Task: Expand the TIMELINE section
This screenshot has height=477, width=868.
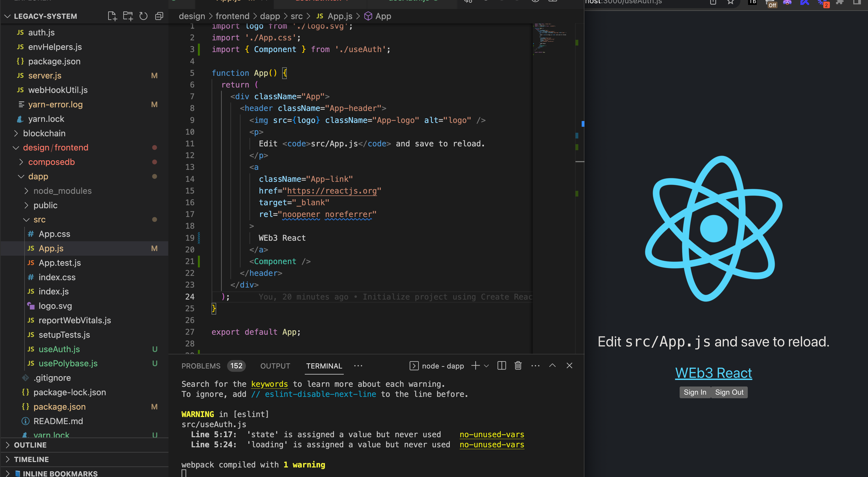Action: (31, 460)
